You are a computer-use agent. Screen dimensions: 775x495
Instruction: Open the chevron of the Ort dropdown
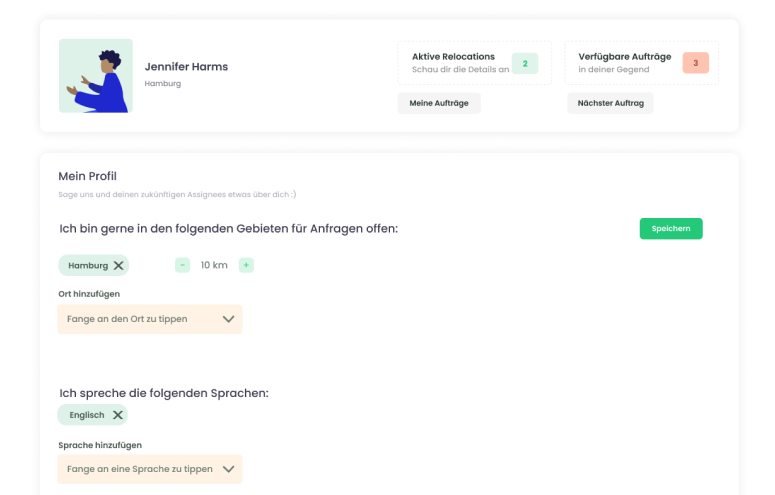pyautogui.click(x=228, y=319)
